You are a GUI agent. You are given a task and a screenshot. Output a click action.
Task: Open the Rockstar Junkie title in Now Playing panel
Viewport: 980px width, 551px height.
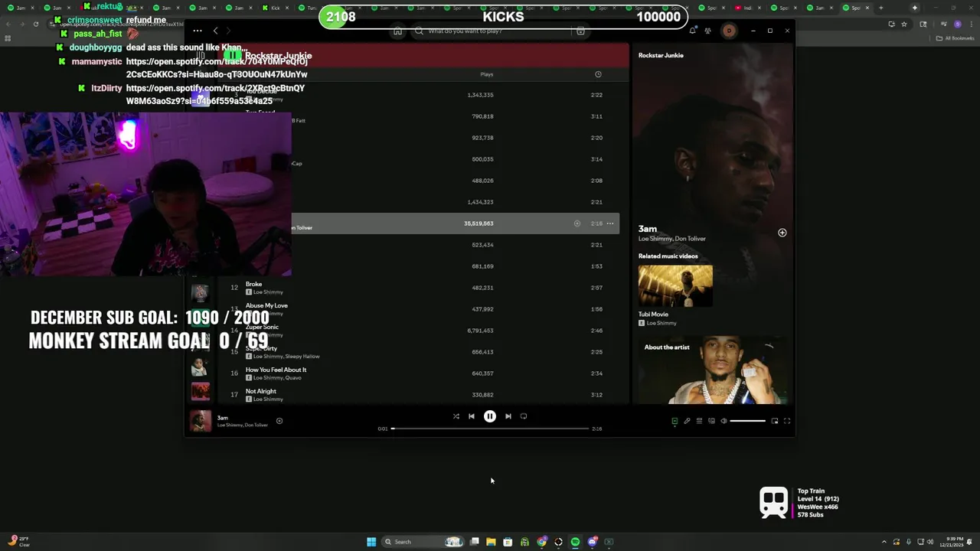click(661, 55)
